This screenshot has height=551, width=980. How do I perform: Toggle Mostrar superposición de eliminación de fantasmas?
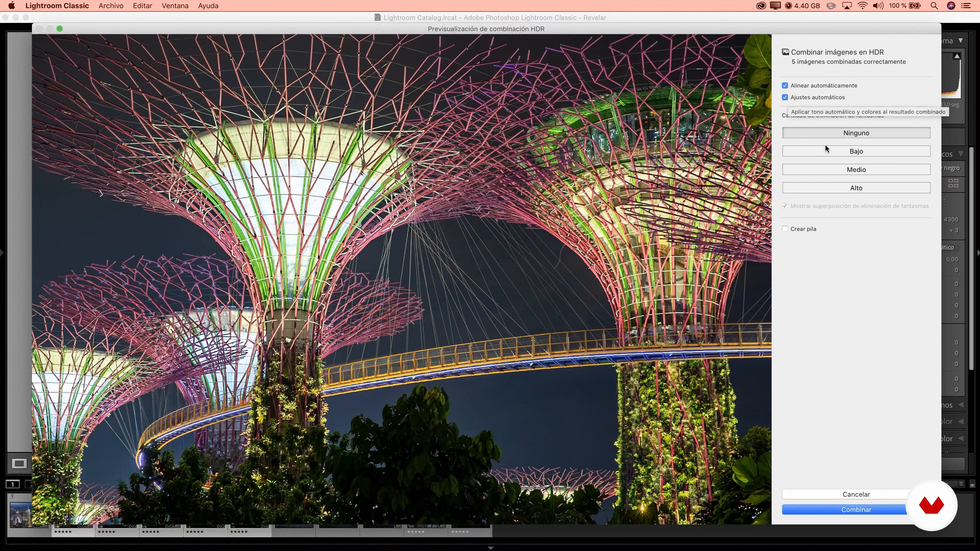tap(785, 206)
